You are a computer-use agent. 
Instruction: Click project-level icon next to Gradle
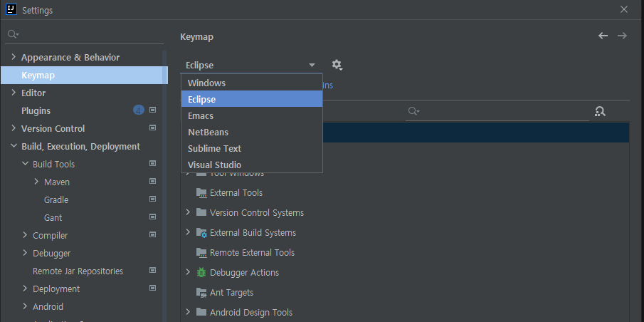click(x=153, y=199)
